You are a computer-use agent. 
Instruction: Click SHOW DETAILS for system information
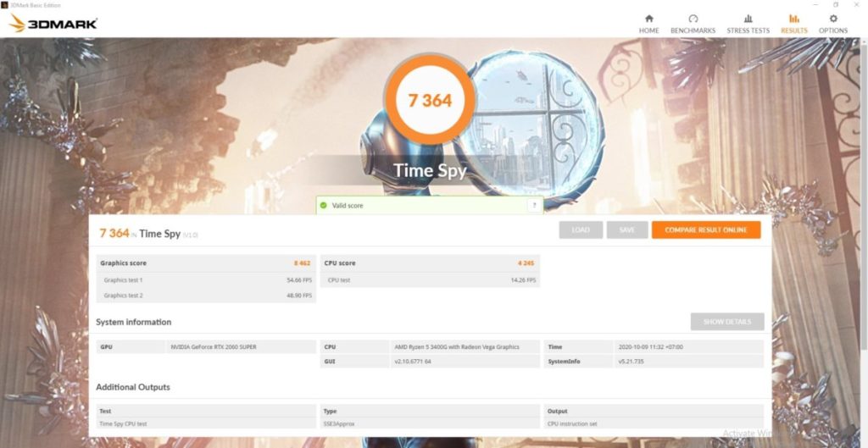726,321
